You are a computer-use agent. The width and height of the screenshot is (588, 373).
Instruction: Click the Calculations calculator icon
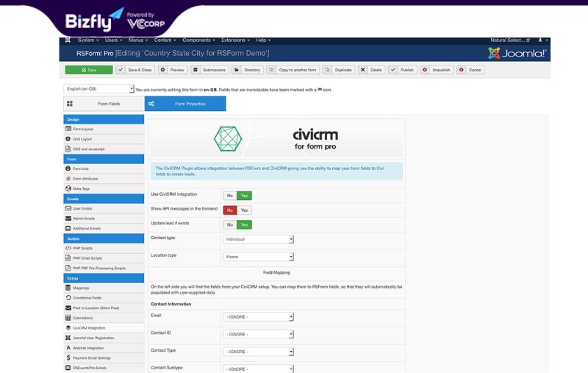click(x=68, y=318)
